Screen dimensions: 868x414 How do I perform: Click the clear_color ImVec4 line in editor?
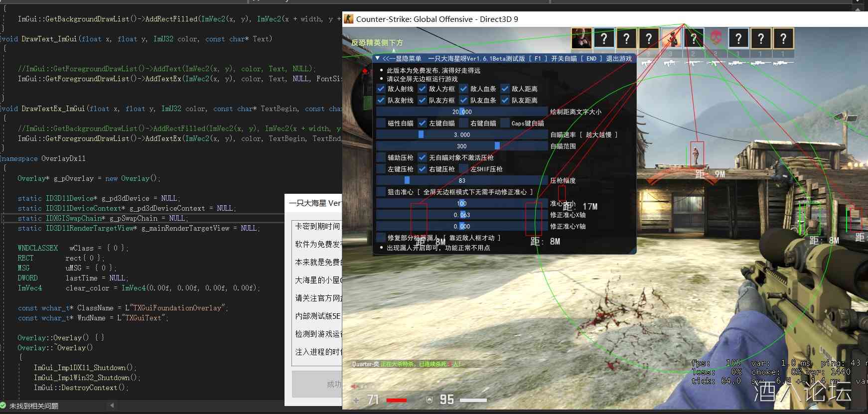(x=139, y=288)
